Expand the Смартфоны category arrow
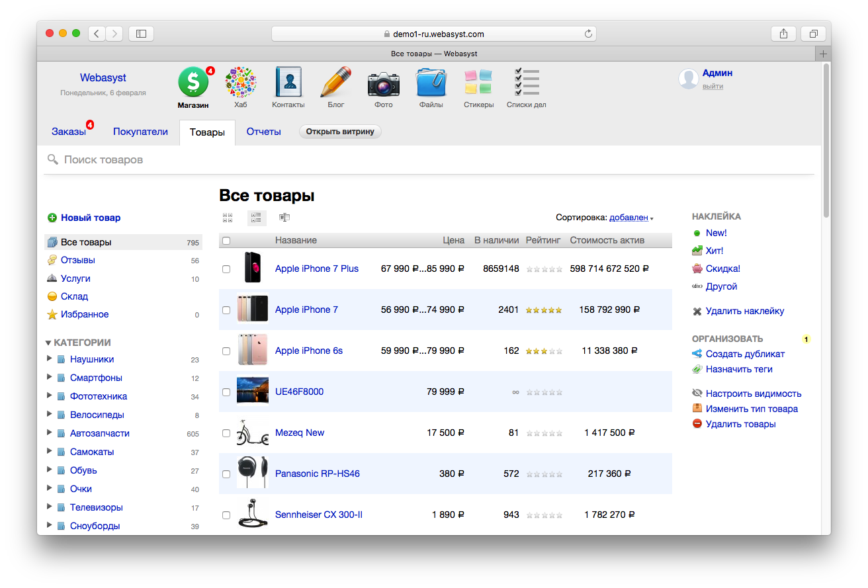Image resolution: width=868 pixels, height=588 pixels. click(49, 377)
